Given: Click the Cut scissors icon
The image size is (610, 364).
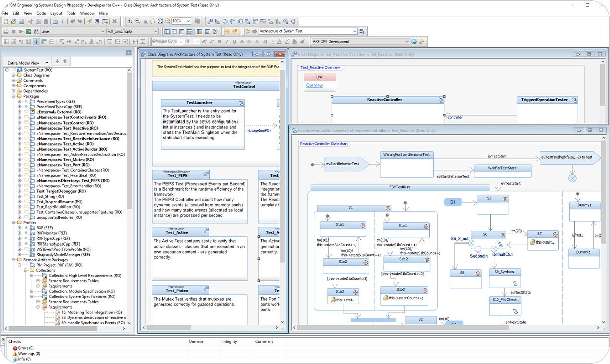Looking at the screenshot, I should click(x=31, y=21).
